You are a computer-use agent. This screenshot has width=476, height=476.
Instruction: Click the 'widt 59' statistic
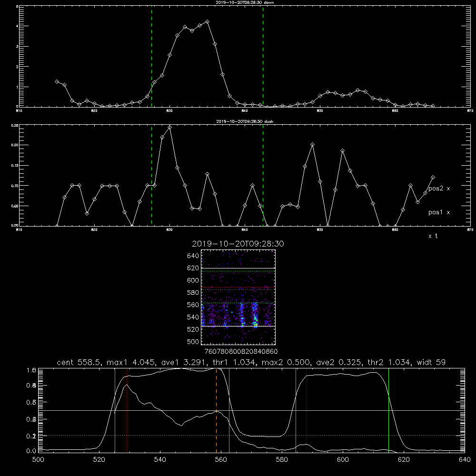pos(431,362)
